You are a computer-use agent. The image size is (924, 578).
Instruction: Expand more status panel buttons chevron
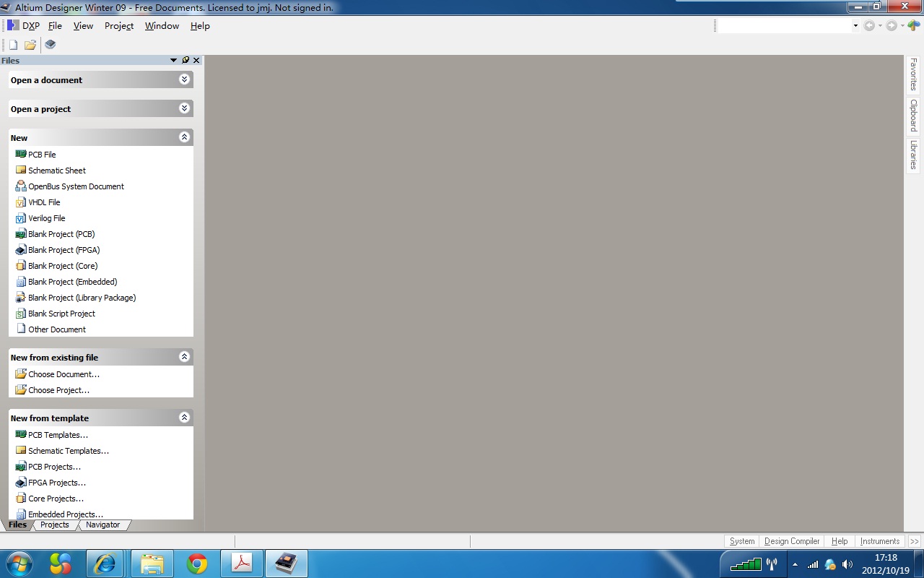[x=915, y=541]
